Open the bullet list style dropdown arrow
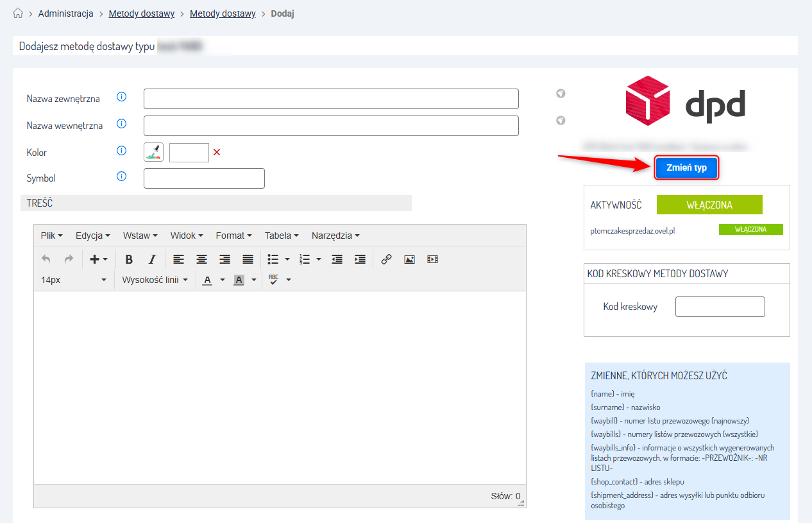Image resolution: width=812 pixels, height=523 pixels. tap(287, 259)
